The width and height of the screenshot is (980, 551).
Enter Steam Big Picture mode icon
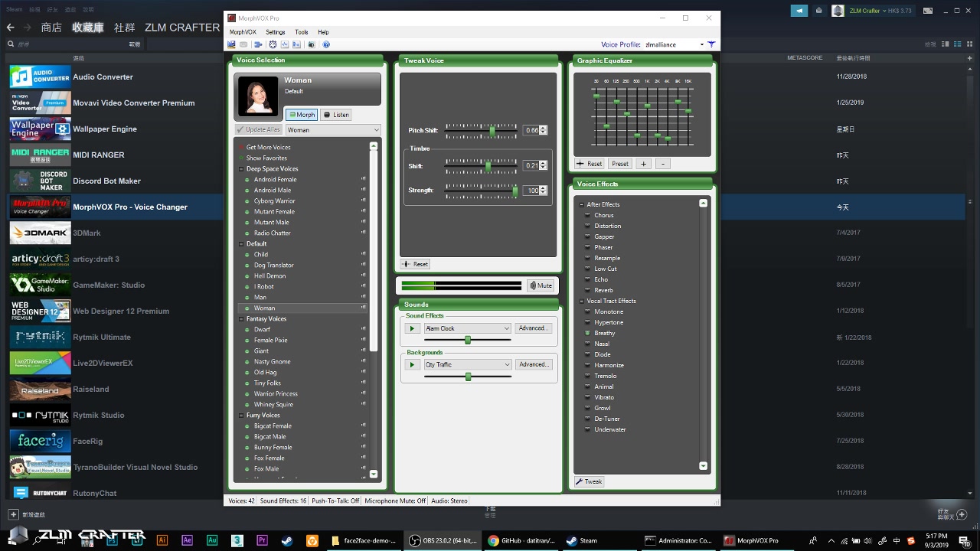(x=928, y=11)
